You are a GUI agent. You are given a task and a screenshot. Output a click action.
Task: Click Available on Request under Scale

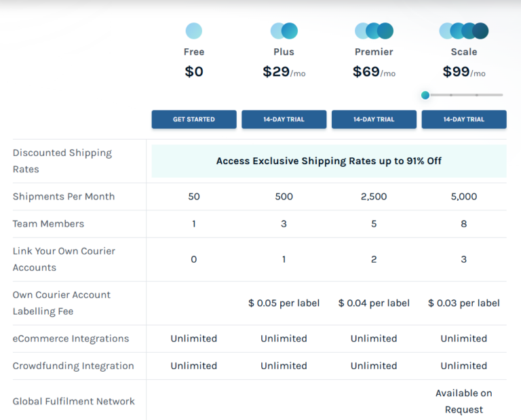[464, 402]
